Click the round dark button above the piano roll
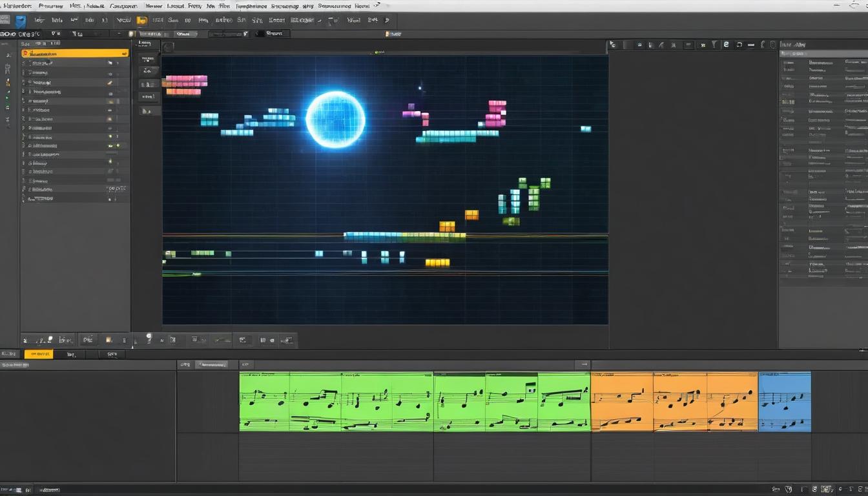The width and height of the screenshot is (868, 496). 168,47
